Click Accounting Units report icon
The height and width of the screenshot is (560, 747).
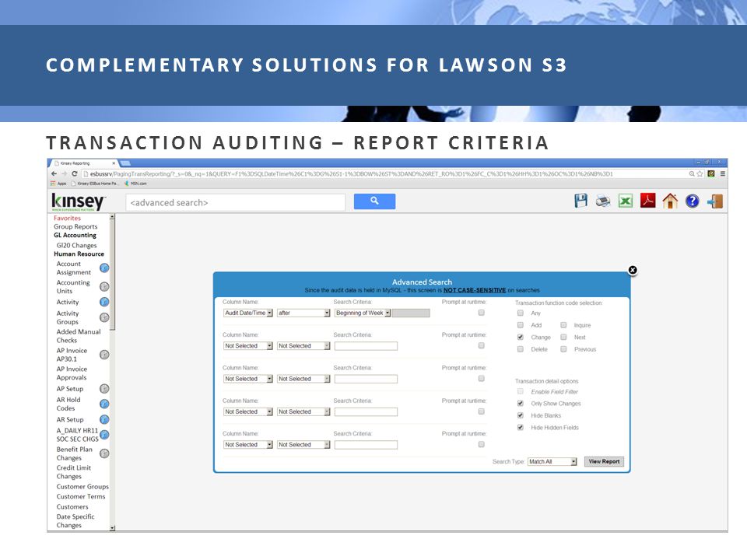pyautogui.click(x=104, y=287)
